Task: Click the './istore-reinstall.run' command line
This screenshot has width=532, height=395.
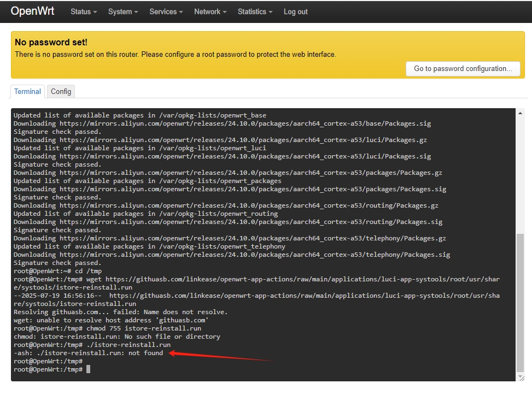Action: click(x=92, y=345)
